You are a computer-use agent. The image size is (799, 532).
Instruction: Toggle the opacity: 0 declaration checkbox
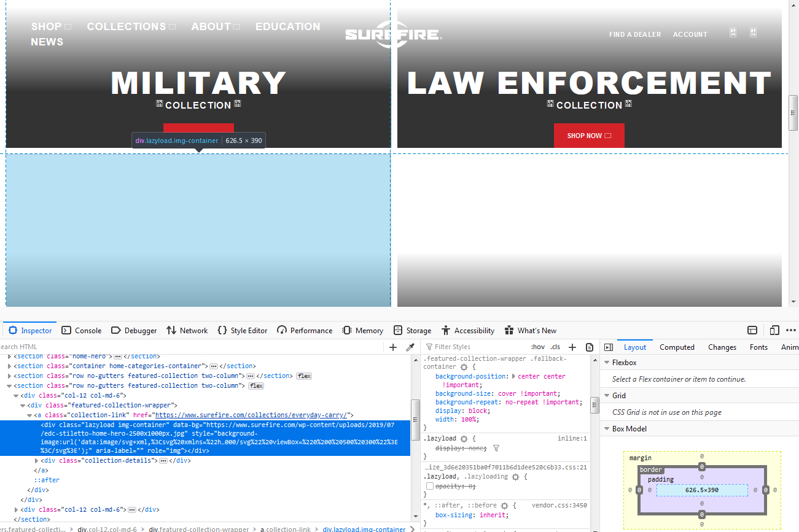point(430,487)
